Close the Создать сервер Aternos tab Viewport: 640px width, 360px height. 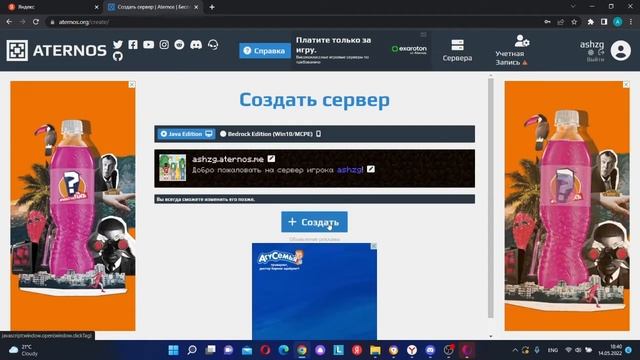click(x=196, y=7)
